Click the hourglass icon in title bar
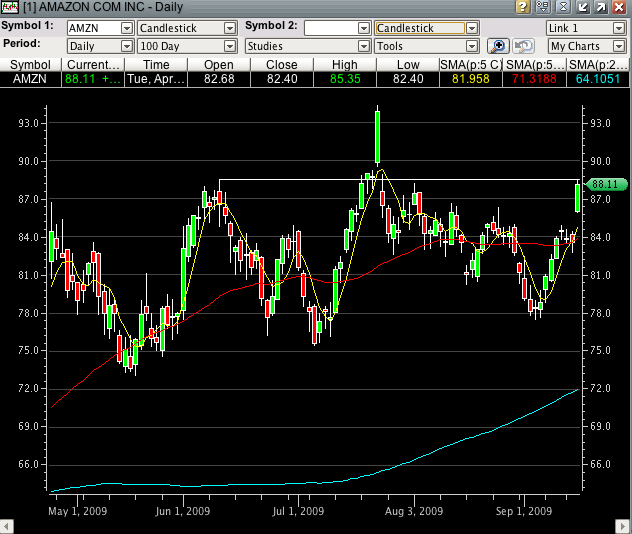The height and width of the screenshot is (534, 632). tap(563, 7)
